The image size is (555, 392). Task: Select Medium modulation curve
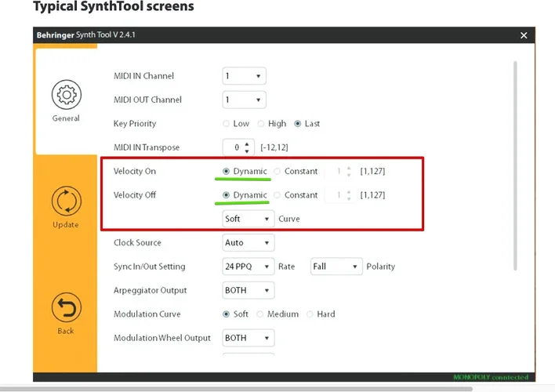pos(259,314)
